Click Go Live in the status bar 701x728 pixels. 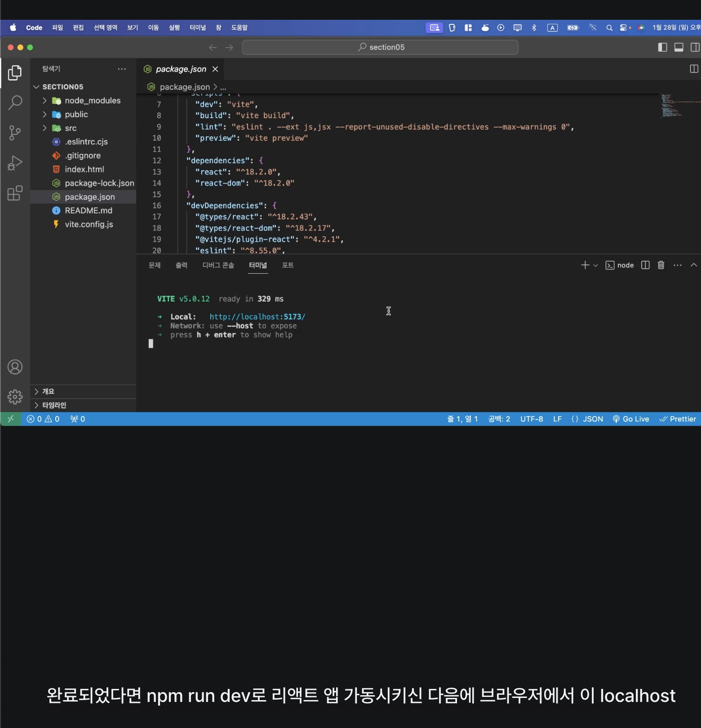click(631, 419)
